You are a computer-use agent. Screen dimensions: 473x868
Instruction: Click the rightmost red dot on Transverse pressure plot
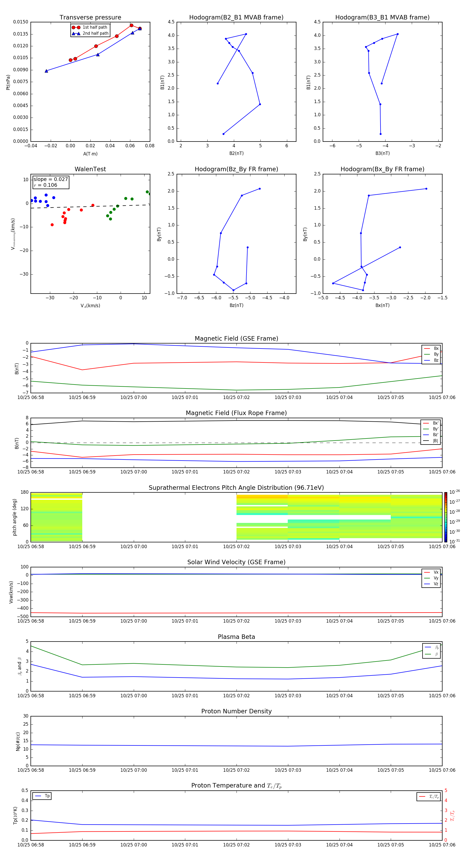[140, 29]
